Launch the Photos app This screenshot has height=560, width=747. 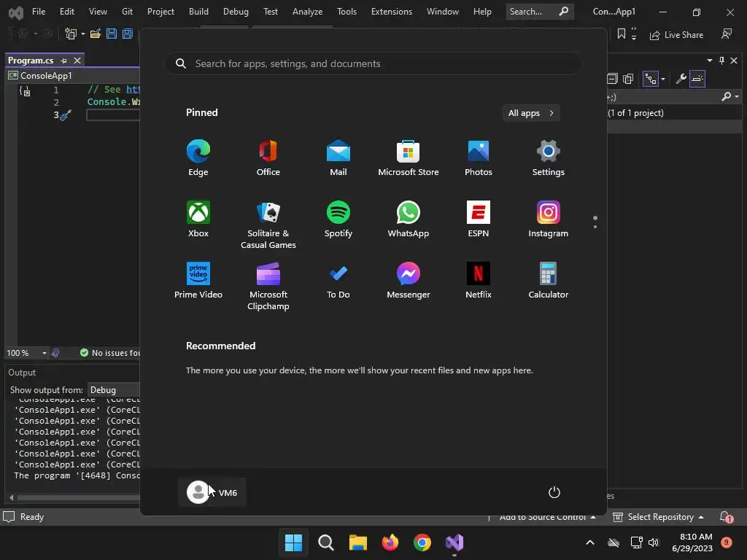click(x=479, y=158)
